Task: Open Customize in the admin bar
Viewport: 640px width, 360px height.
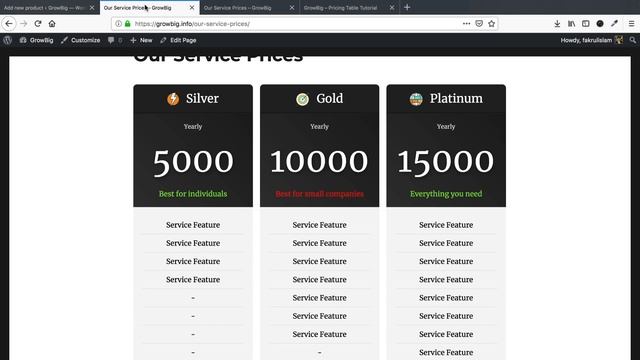Action: pos(80,40)
